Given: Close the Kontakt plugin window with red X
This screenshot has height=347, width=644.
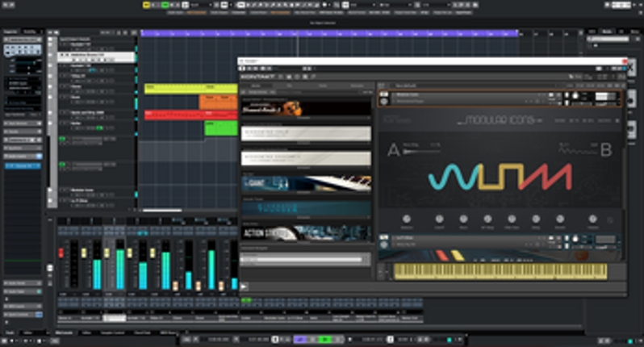Looking at the screenshot, I should (x=625, y=61).
